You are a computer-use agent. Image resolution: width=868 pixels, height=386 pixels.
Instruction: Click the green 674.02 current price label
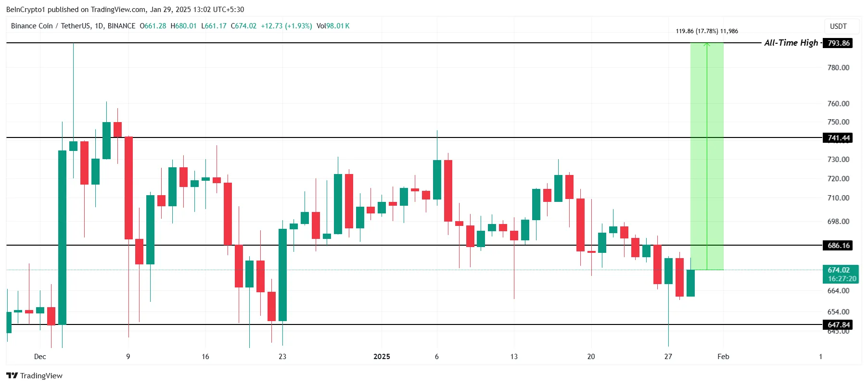tap(838, 270)
